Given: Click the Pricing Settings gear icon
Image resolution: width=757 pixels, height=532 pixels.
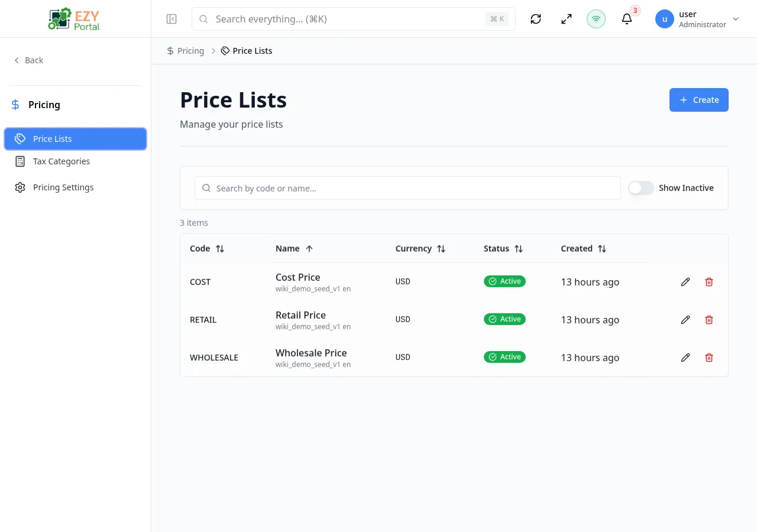Looking at the screenshot, I should [20, 187].
